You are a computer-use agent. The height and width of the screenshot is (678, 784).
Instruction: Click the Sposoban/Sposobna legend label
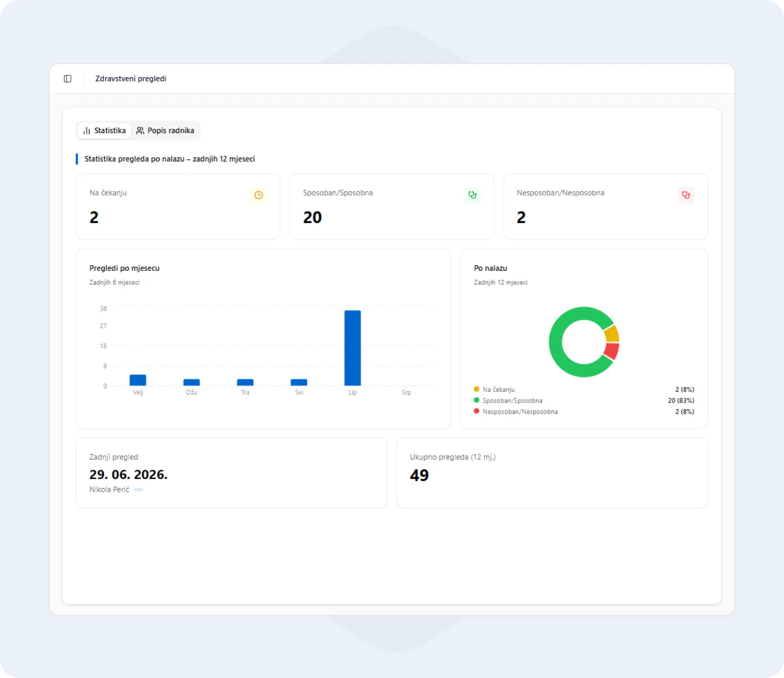[513, 401]
